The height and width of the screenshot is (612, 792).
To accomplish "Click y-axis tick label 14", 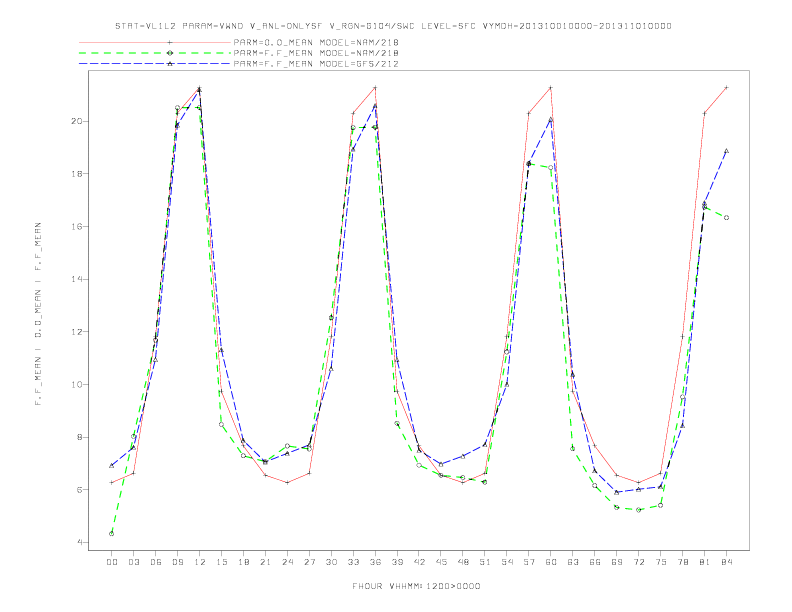I will [77, 279].
